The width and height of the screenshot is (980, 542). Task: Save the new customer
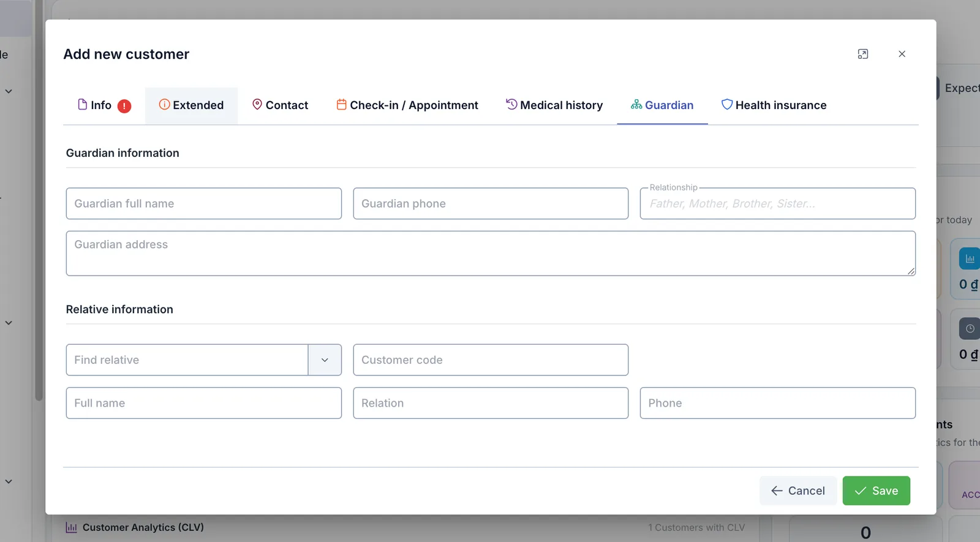[876, 491]
